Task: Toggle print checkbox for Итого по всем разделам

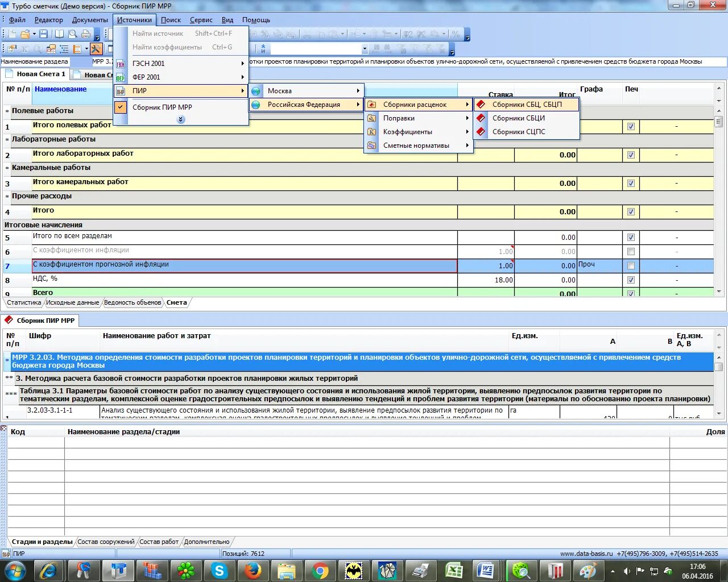Action: [631, 237]
